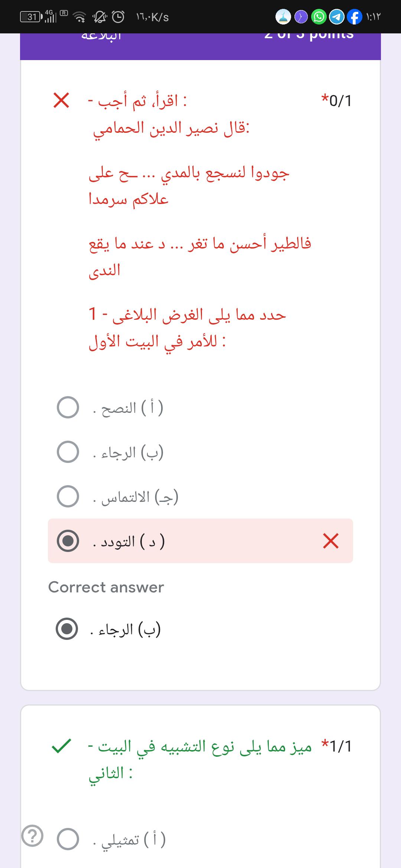Tap the Telegram notification icon
Viewport: 401px width, 868px height.
click(337, 17)
